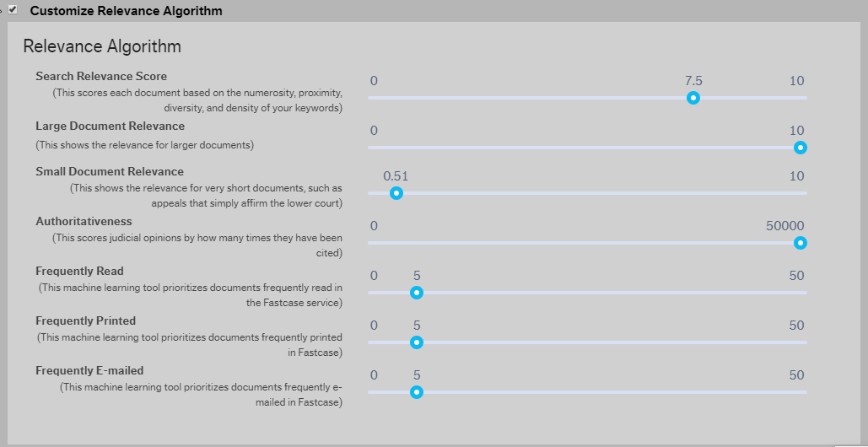Click the 50 maximum label for Frequently Read
The width and height of the screenshot is (868, 447).
coord(796,276)
